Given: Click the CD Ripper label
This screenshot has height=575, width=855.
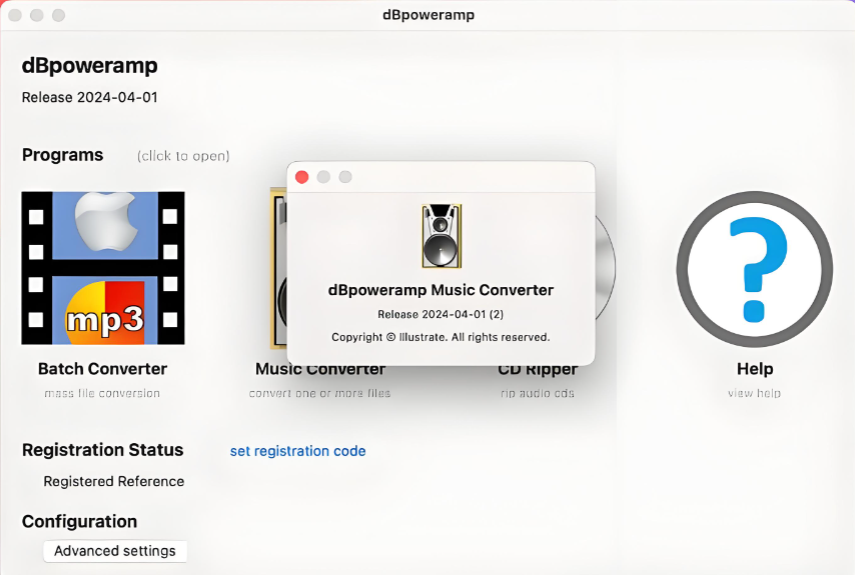Looking at the screenshot, I should coord(538,371).
